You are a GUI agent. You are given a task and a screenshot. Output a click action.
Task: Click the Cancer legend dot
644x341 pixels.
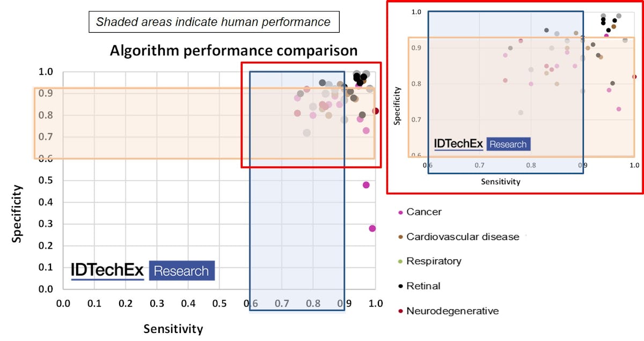pyautogui.click(x=400, y=213)
